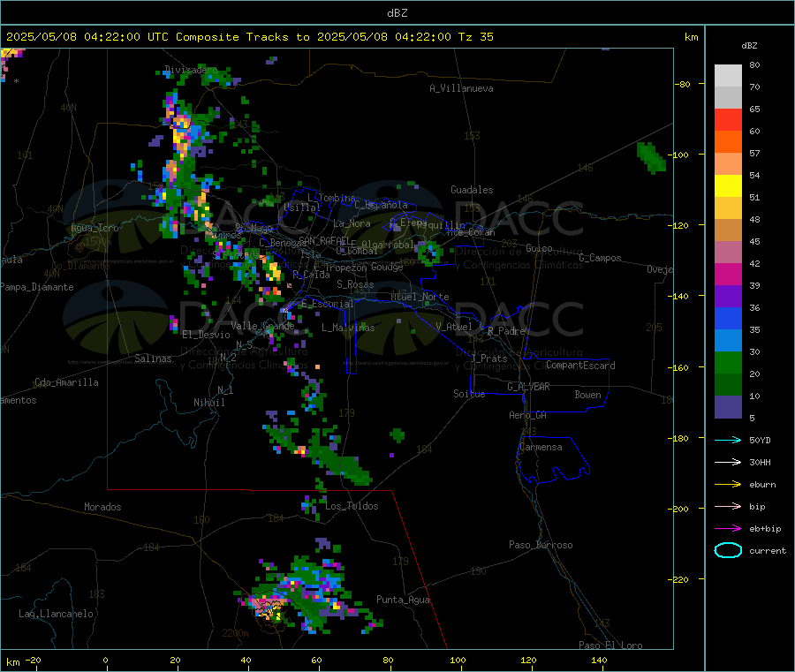Viewport: 795px width, 672px height.
Task: Click the Cda_Amarilla label
Action: 66,382
